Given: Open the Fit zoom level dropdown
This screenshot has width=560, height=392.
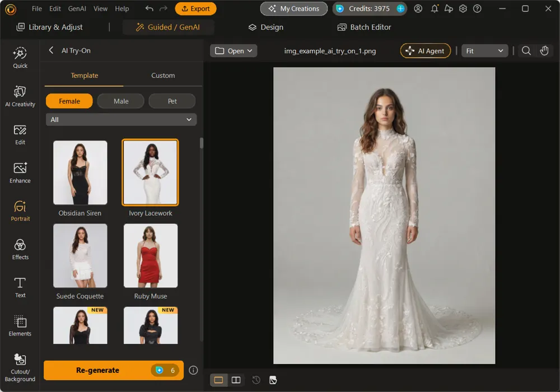Looking at the screenshot, I should click(484, 51).
